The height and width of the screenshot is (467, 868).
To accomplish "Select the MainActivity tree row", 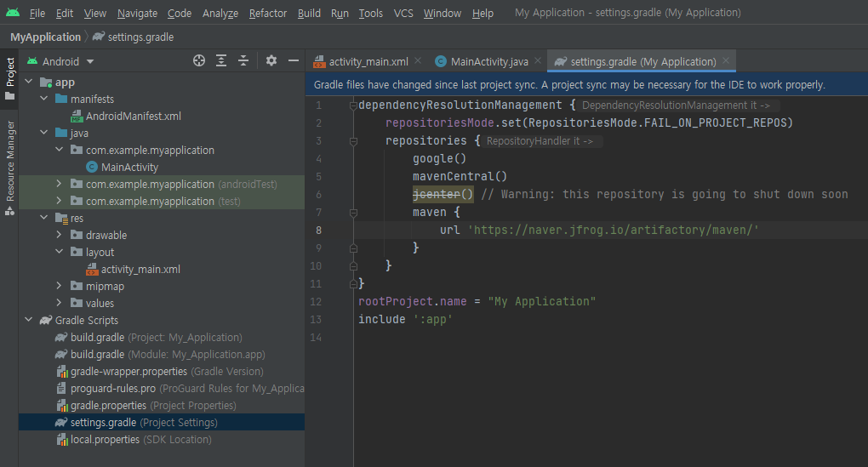I will (x=162, y=167).
